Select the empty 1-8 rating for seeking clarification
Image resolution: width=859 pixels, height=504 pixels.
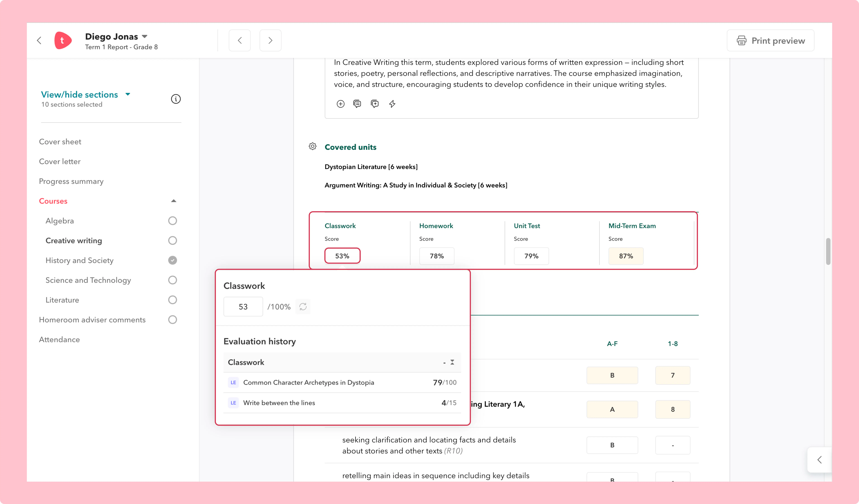[672, 445]
